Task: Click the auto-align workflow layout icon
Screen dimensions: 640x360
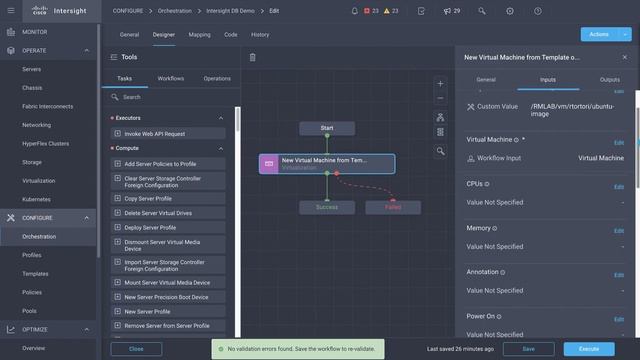Action: click(x=440, y=118)
